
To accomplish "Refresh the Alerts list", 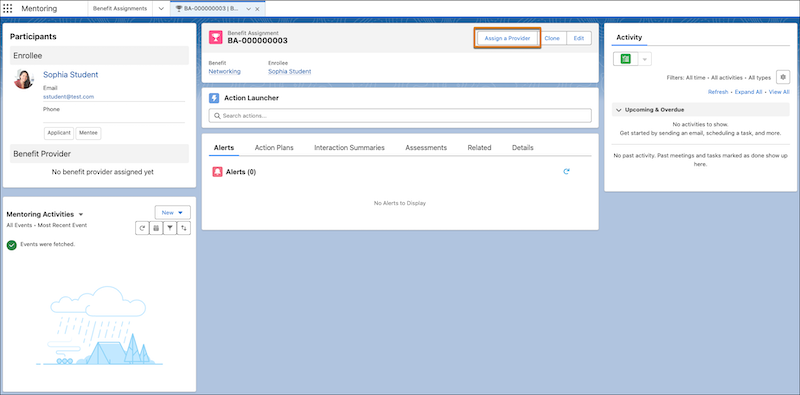I will click(566, 172).
